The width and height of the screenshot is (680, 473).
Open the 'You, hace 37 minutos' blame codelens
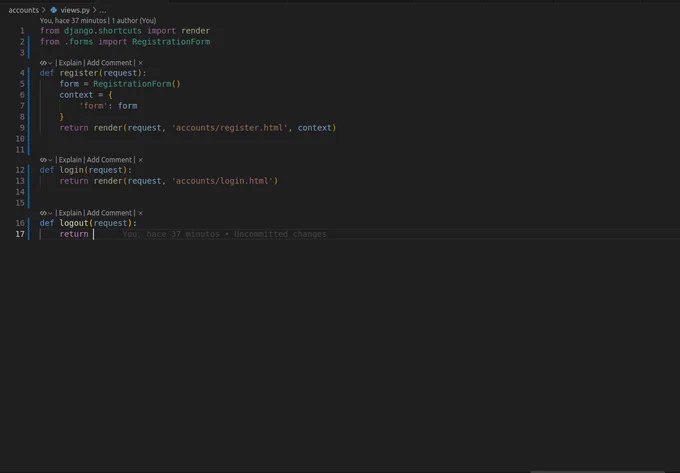[x=73, y=20]
